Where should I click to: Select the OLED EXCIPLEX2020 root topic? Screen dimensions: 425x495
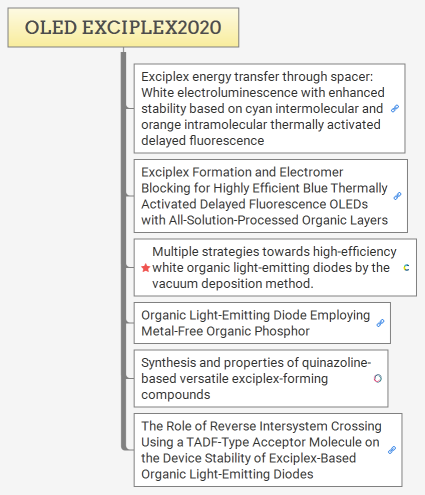pos(123,27)
